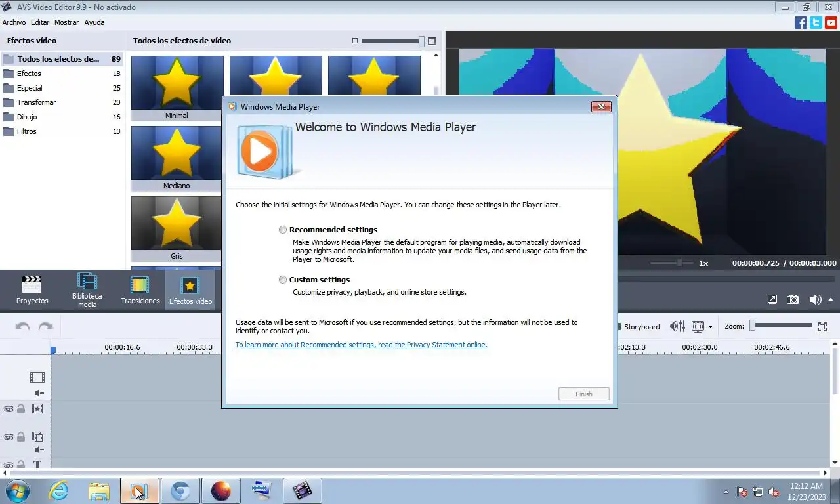The width and height of the screenshot is (840, 504).
Task: Click Finish in Windows Media Player dialog
Action: click(x=584, y=394)
